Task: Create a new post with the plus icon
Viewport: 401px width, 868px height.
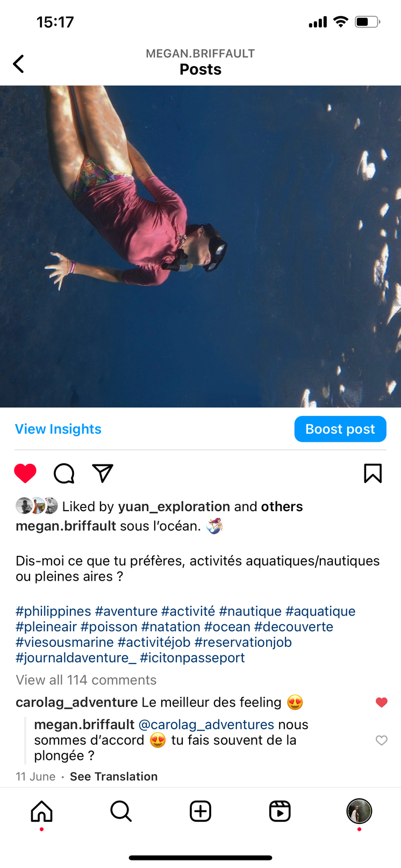Action: (x=200, y=811)
